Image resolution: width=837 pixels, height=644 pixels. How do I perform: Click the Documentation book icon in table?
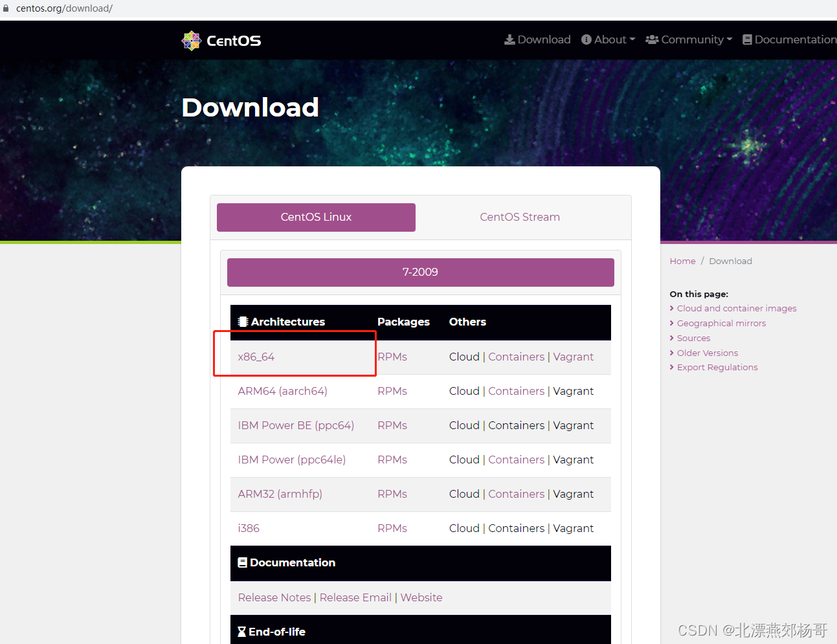pyautogui.click(x=243, y=562)
